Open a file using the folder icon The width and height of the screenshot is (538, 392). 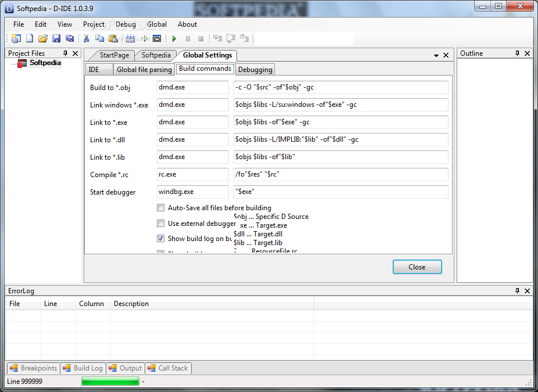tap(43, 38)
